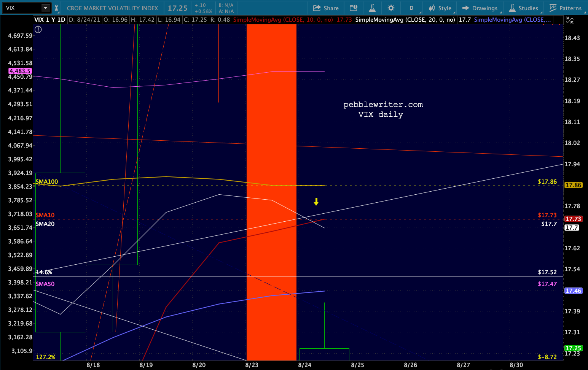Image resolution: width=588 pixels, height=370 pixels.
Task: Click the symbol link chain icon
Action: (x=57, y=8)
